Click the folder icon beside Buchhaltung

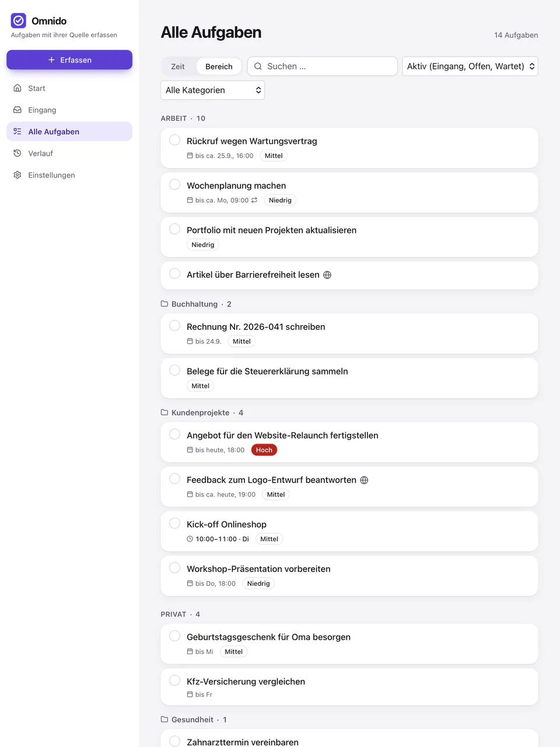(164, 304)
